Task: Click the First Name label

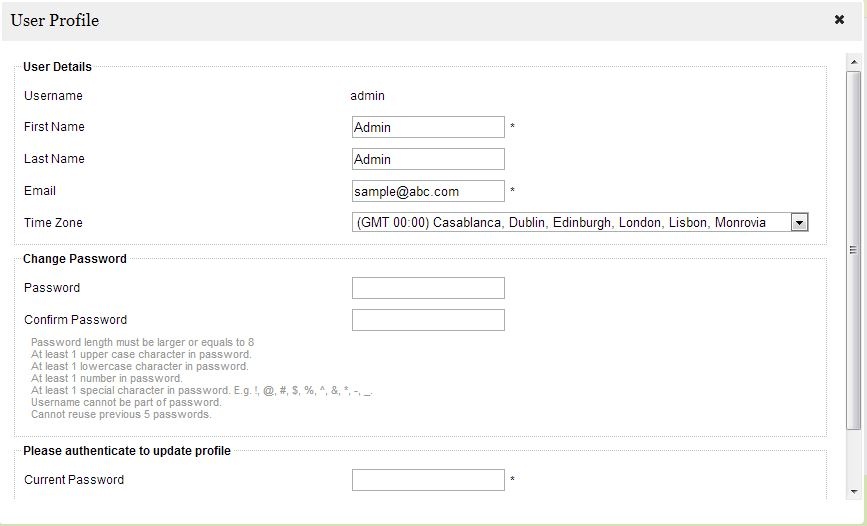Action: 54,127
